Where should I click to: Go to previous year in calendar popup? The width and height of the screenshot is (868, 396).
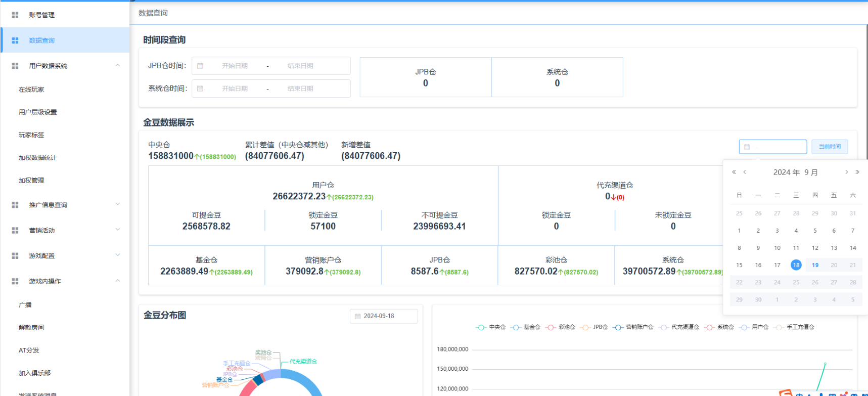pos(734,172)
